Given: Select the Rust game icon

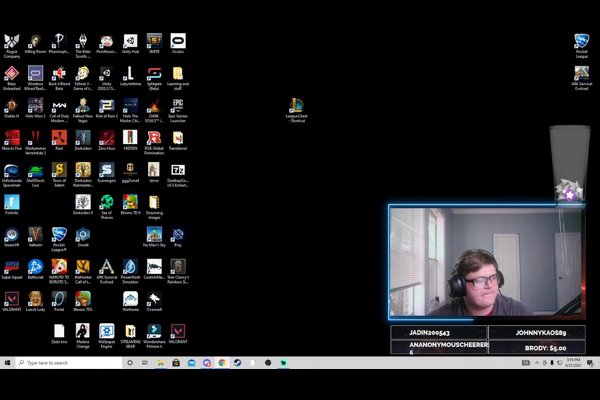Looking at the screenshot, I should coord(59,138).
